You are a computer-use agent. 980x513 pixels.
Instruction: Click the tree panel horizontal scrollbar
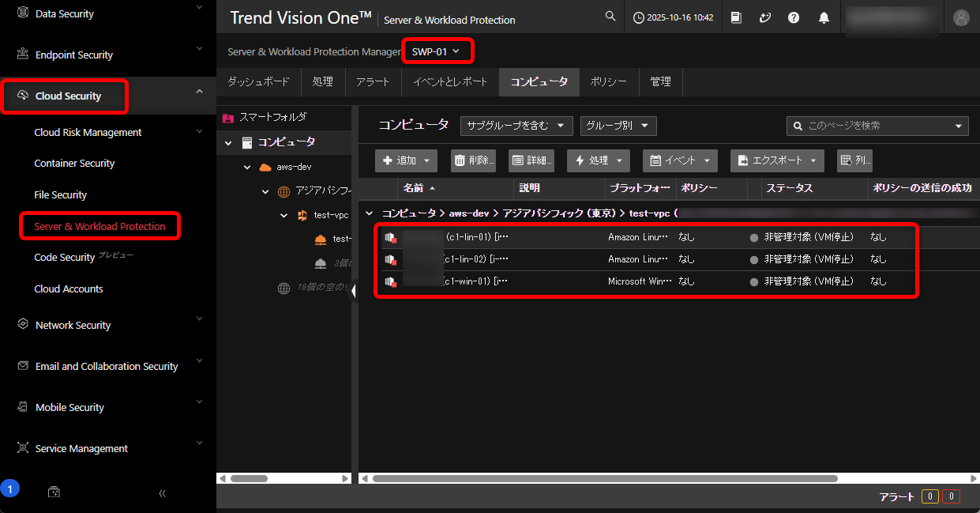coord(248,478)
